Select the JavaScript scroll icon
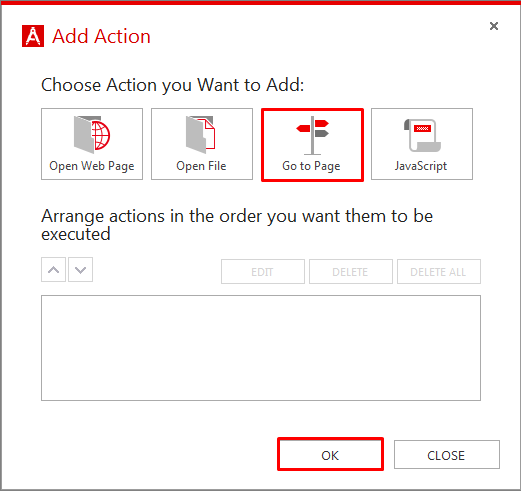Screen dimensions: 521x491 pos(422,135)
